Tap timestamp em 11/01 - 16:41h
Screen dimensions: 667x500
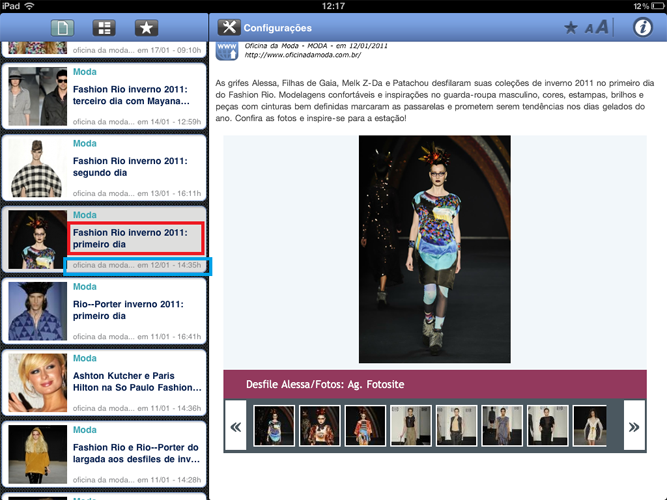coord(169,337)
